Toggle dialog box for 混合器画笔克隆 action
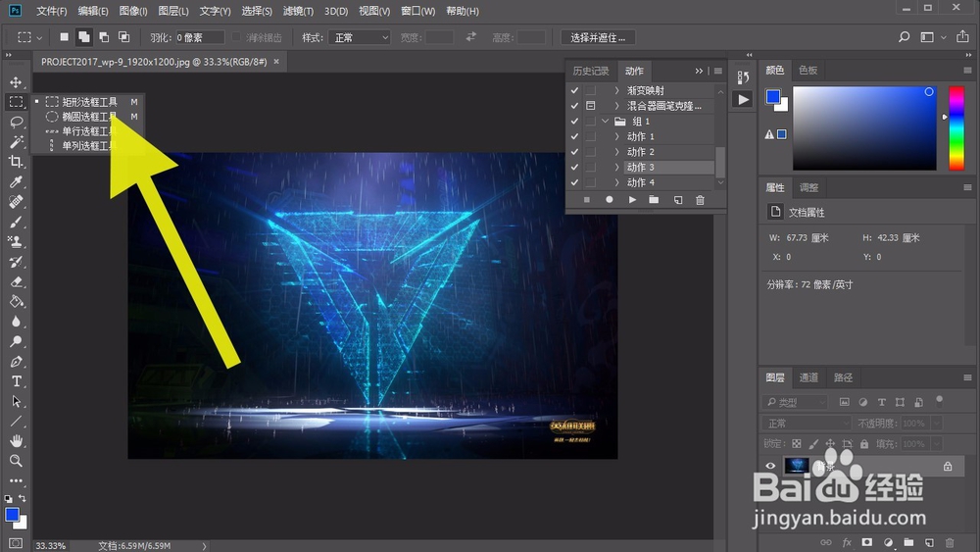Screen dimensions: 980x552 click(591, 106)
